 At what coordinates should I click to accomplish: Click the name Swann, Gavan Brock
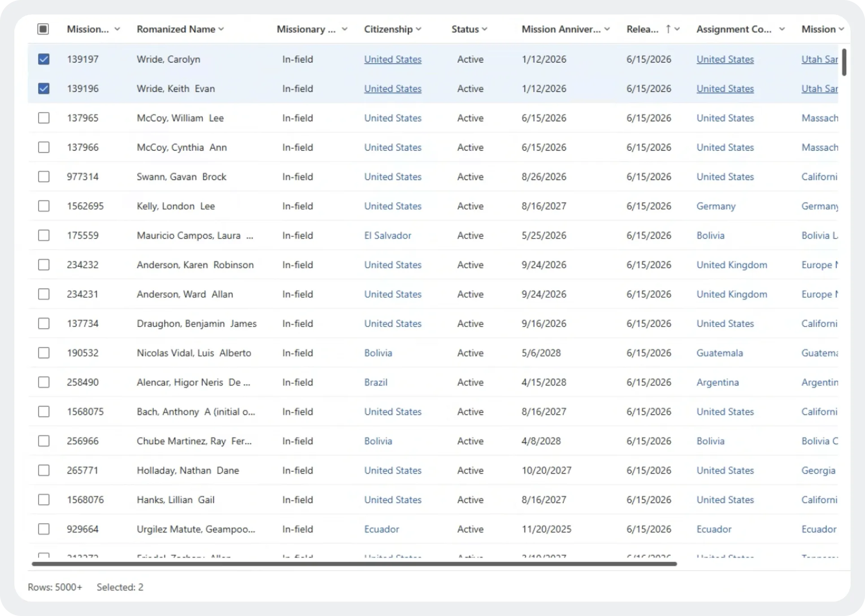[x=181, y=177]
